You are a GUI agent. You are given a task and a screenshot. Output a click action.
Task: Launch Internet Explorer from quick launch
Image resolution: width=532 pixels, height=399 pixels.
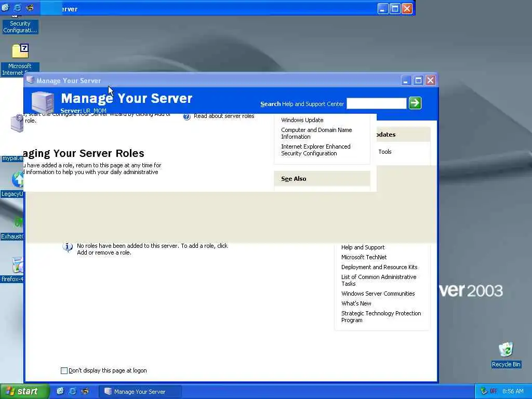[x=72, y=391]
